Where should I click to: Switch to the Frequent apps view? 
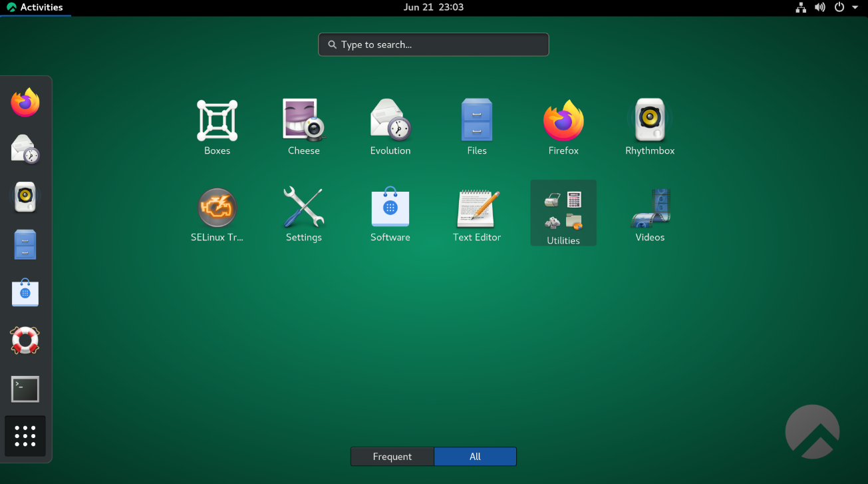click(392, 457)
